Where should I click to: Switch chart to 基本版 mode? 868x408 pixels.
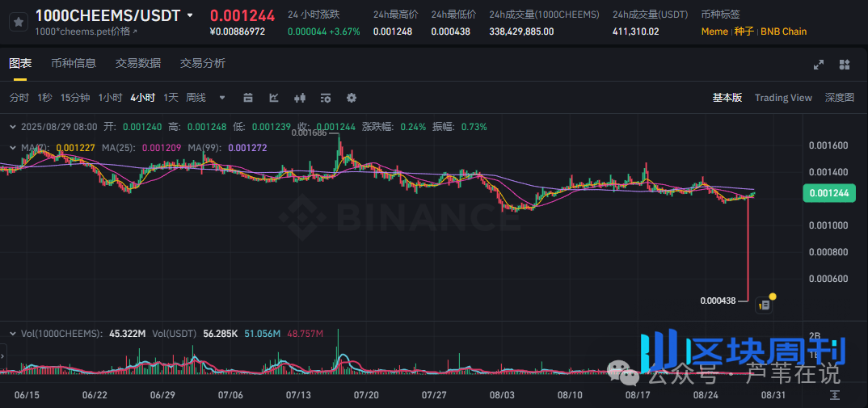727,98
